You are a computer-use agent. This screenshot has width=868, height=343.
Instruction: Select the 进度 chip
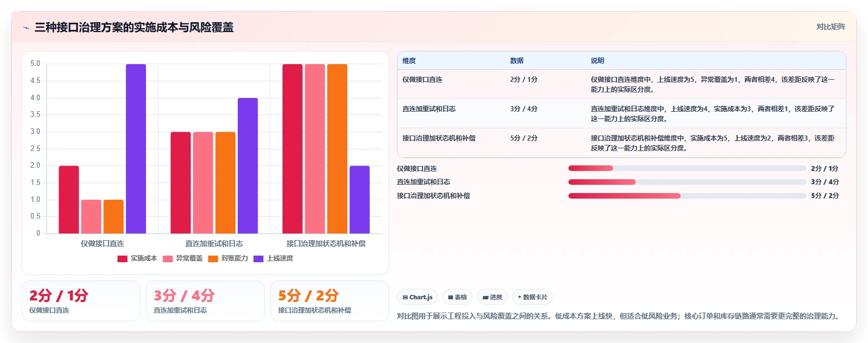tap(492, 297)
